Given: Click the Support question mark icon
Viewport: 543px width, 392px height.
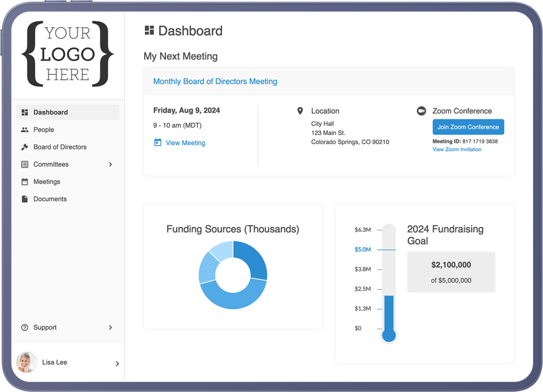Looking at the screenshot, I should [x=24, y=327].
